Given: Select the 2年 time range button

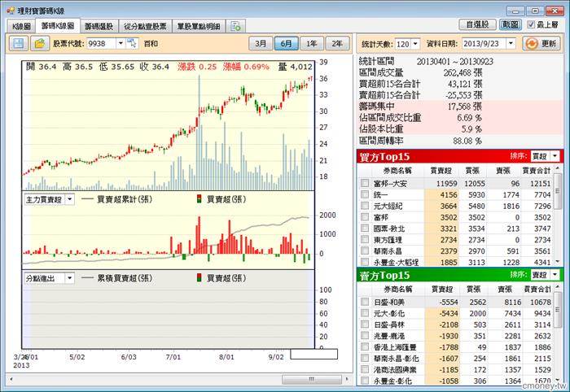Looking at the screenshot, I should tap(337, 44).
